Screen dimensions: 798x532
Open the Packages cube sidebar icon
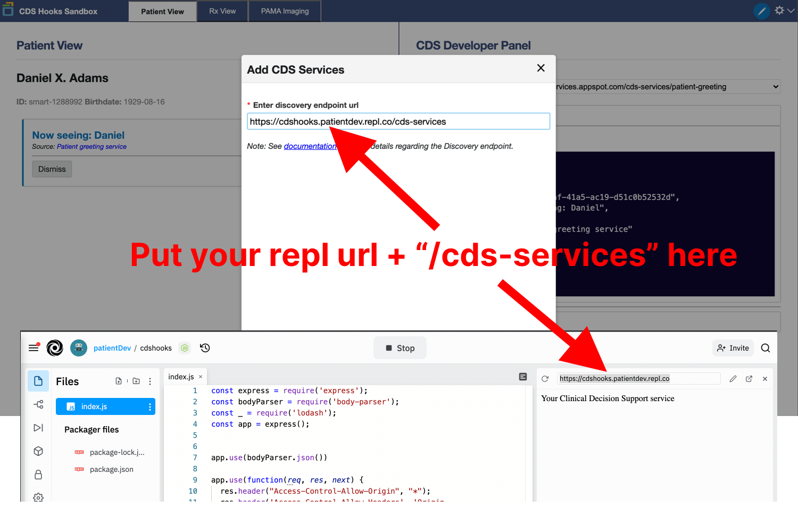click(x=38, y=451)
